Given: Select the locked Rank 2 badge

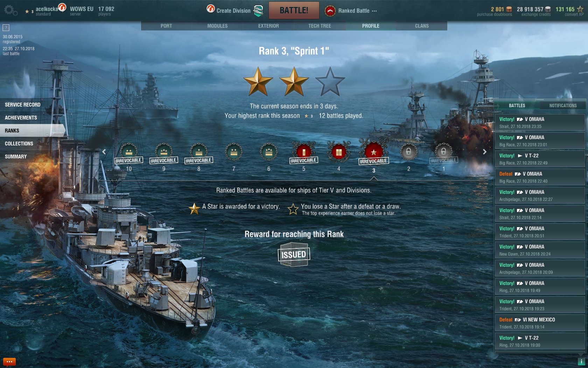Looking at the screenshot, I should point(408,152).
